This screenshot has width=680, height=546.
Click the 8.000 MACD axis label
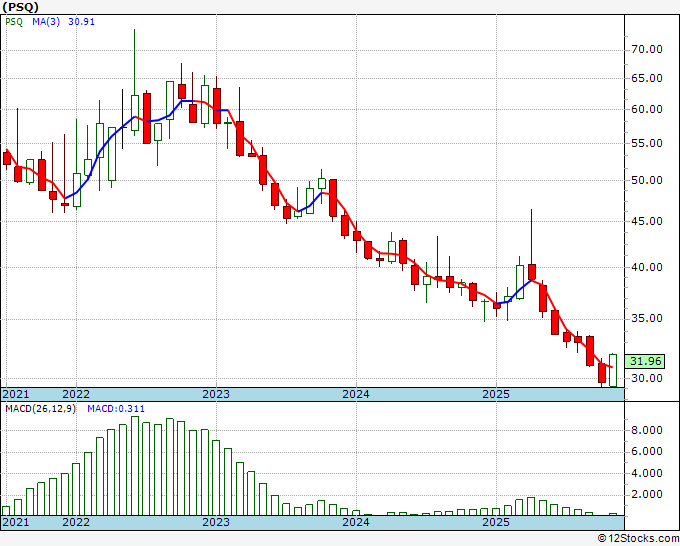648,431
